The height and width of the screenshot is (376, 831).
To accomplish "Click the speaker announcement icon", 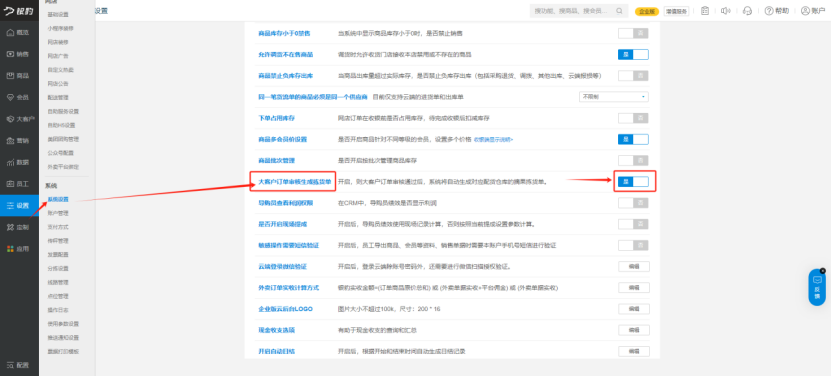I will pyautogui.click(x=726, y=11).
